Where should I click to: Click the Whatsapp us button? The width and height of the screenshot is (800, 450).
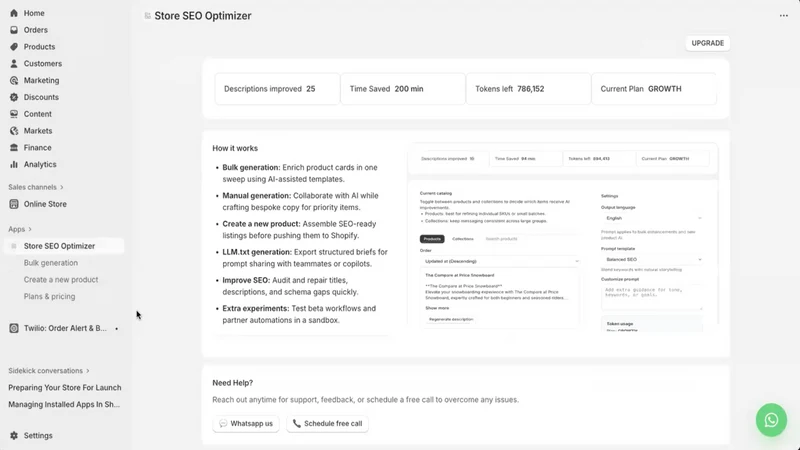pos(246,423)
